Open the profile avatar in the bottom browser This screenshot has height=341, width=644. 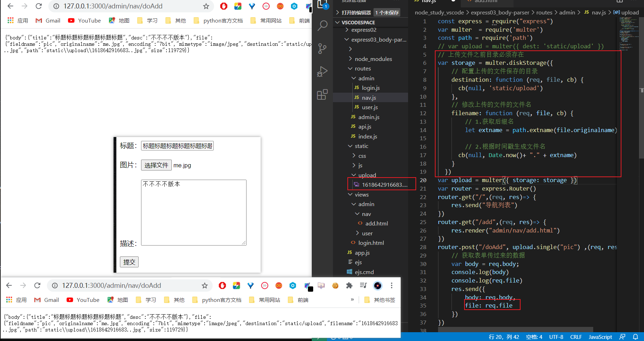(378, 285)
